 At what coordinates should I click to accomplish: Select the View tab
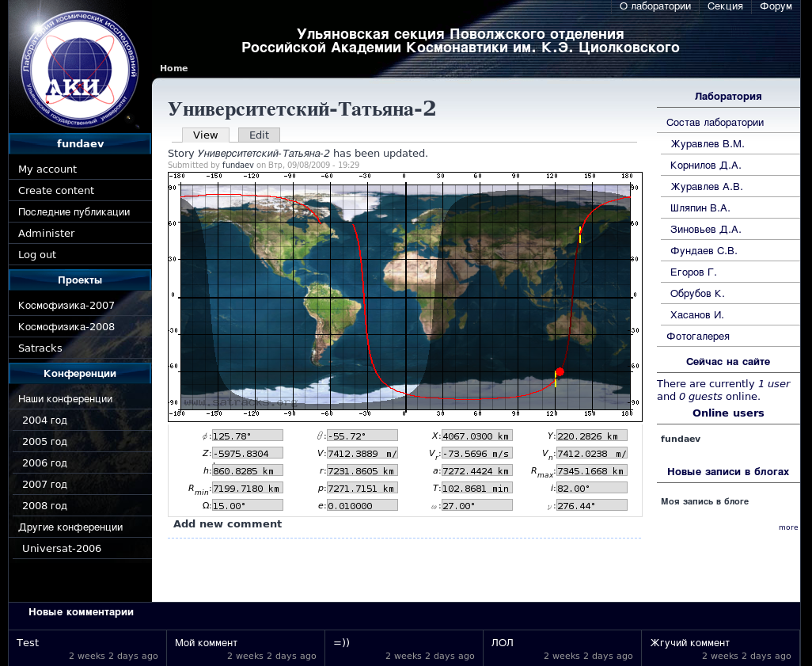click(205, 135)
